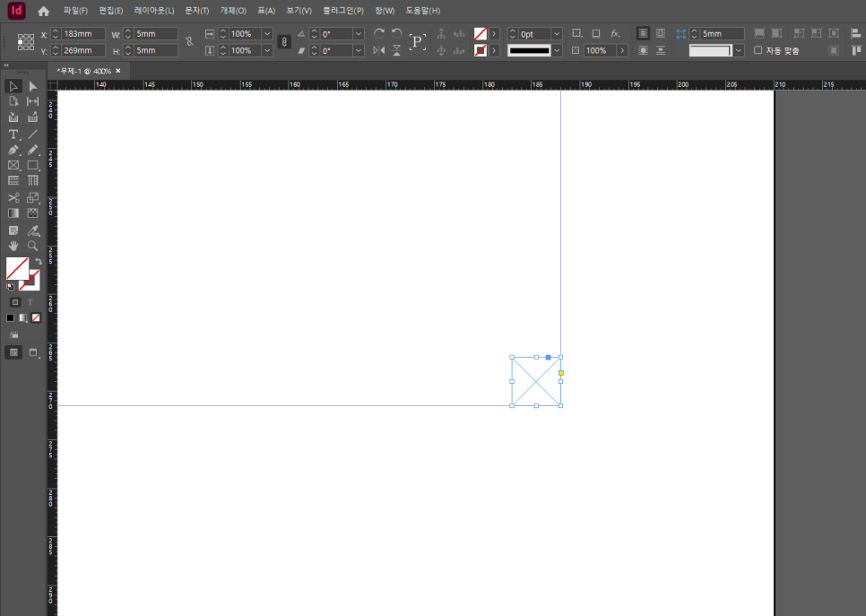Toggle formatting affects text button
Image resolution: width=866 pixels, height=616 pixels.
[x=30, y=302]
